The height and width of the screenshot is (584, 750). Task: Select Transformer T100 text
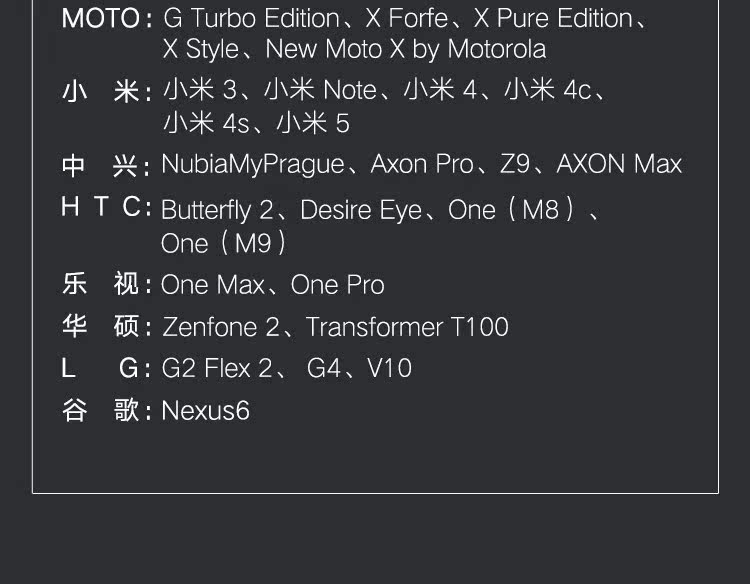coord(407,327)
